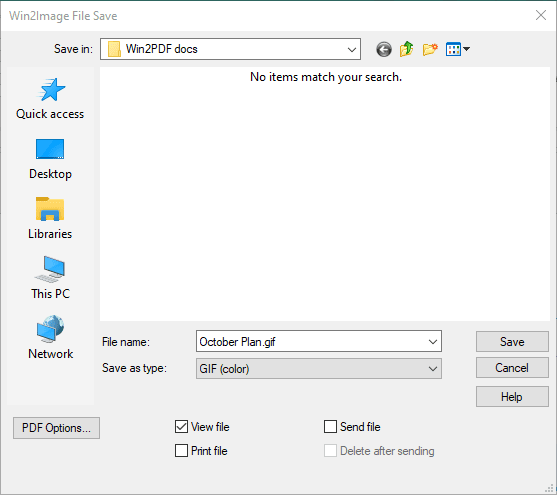Expand the File name history dropdown
557x495 pixels.
[x=433, y=342]
